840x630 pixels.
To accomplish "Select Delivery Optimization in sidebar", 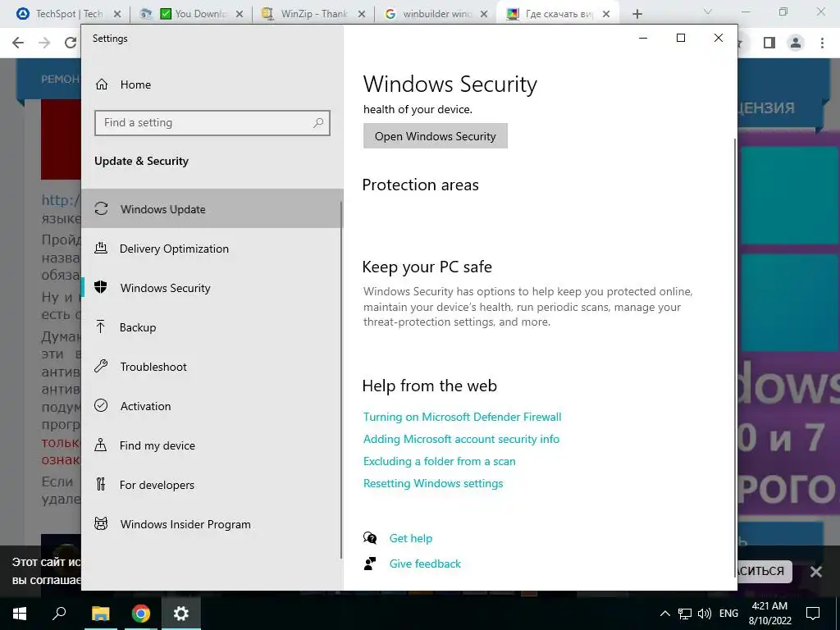I will [211, 248].
